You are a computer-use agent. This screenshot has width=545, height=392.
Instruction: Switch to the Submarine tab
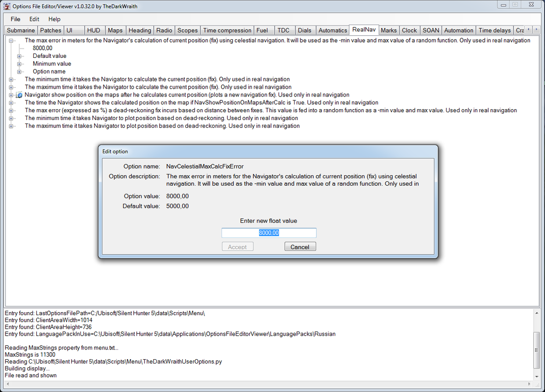tap(21, 30)
